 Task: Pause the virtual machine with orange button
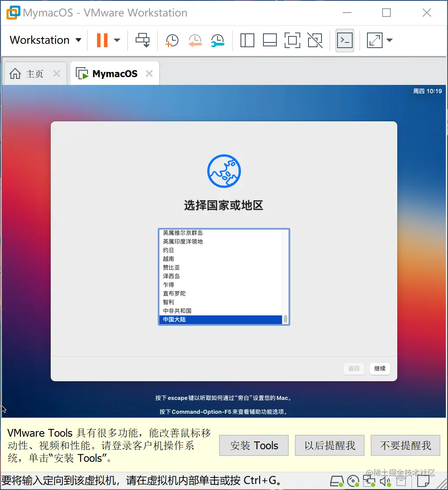click(102, 40)
